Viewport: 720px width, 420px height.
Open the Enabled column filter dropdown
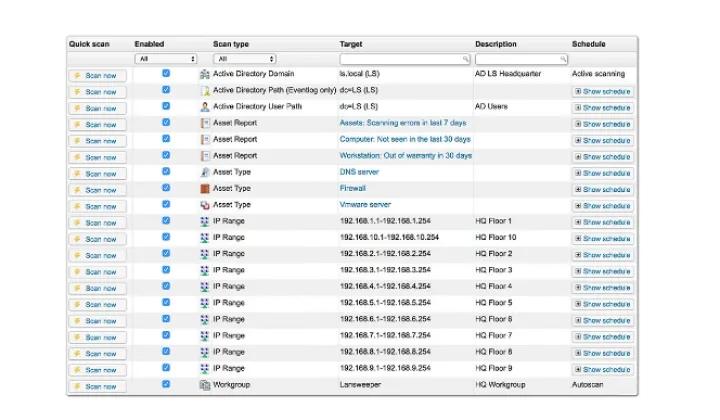(x=167, y=59)
